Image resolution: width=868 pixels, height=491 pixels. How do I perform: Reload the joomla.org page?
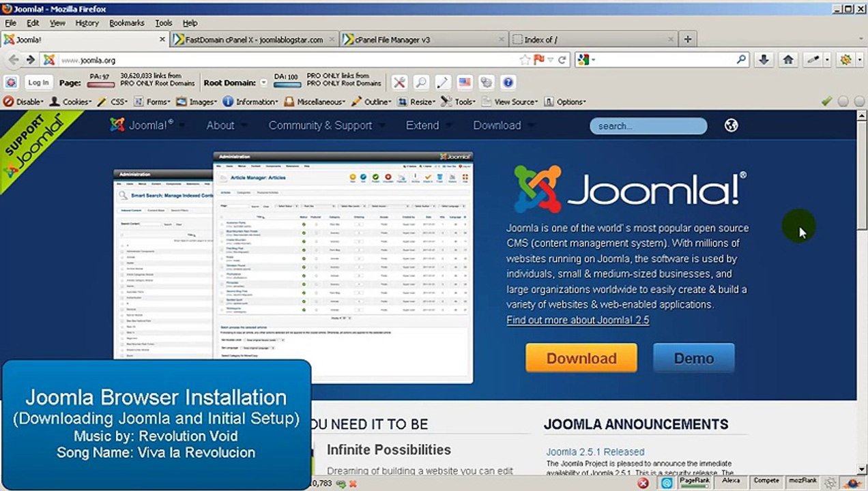(x=562, y=60)
